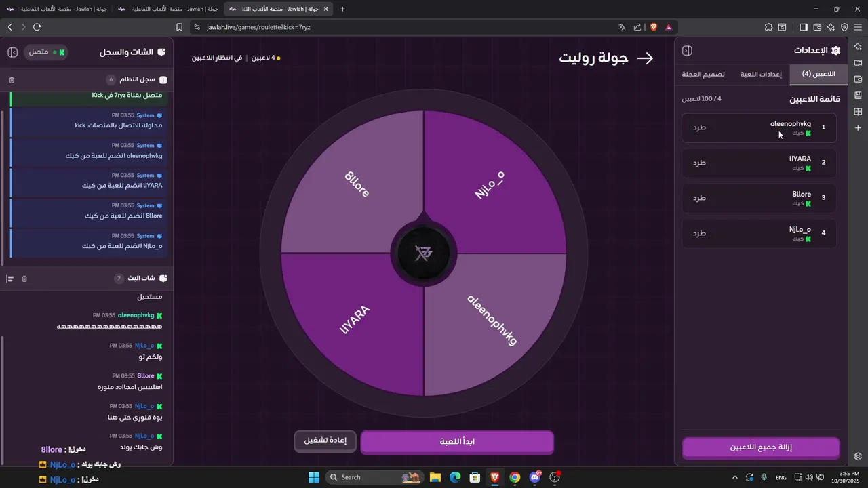The height and width of the screenshot is (488, 868).
Task: Collapse the settings panel with its toggle icon
Action: (x=687, y=51)
